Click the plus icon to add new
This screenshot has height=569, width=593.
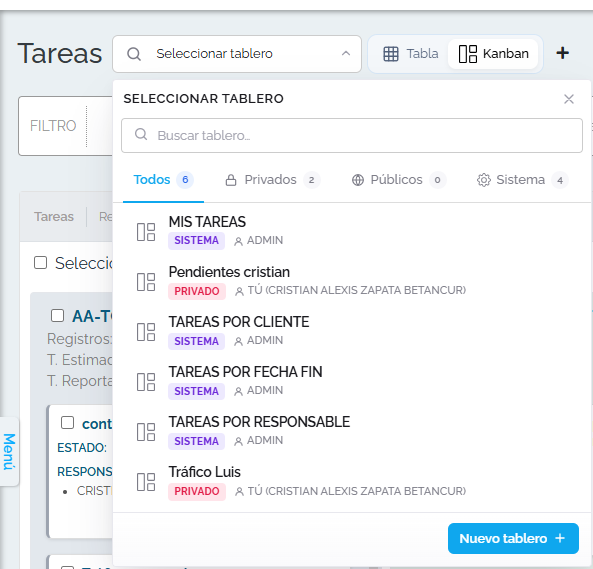tap(562, 53)
